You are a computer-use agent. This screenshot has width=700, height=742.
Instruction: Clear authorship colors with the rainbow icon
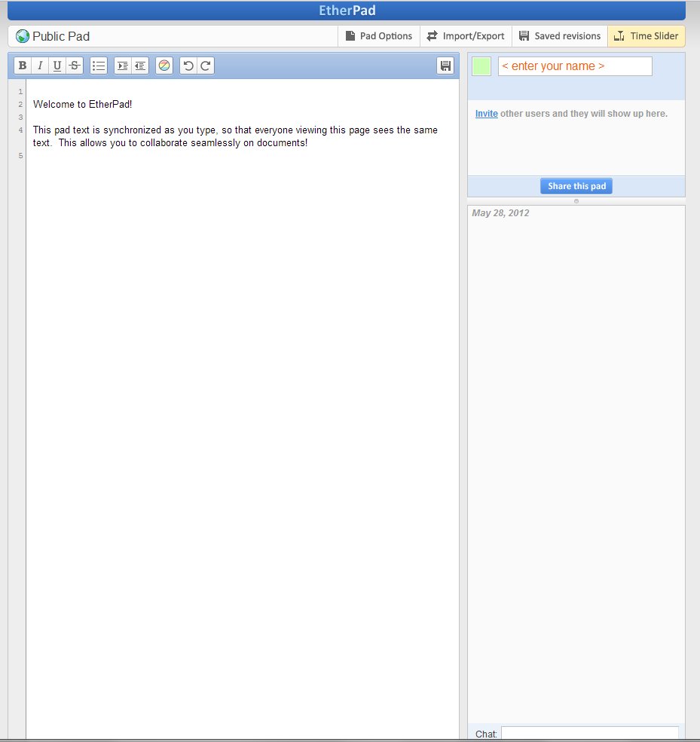tap(164, 66)
